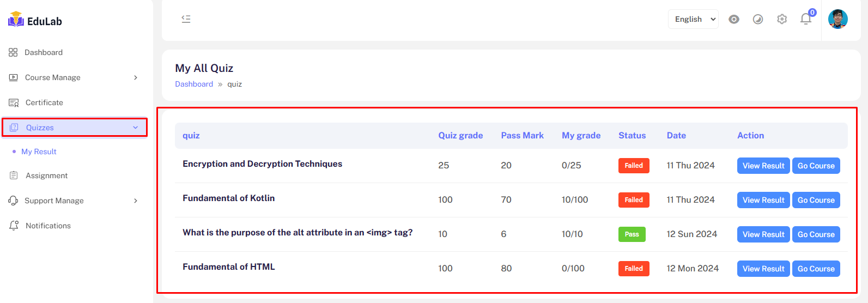The image size is (868, 303).
Task: Click Failed status badge for Encryption quiz
Action: click(x=633, y=166)
